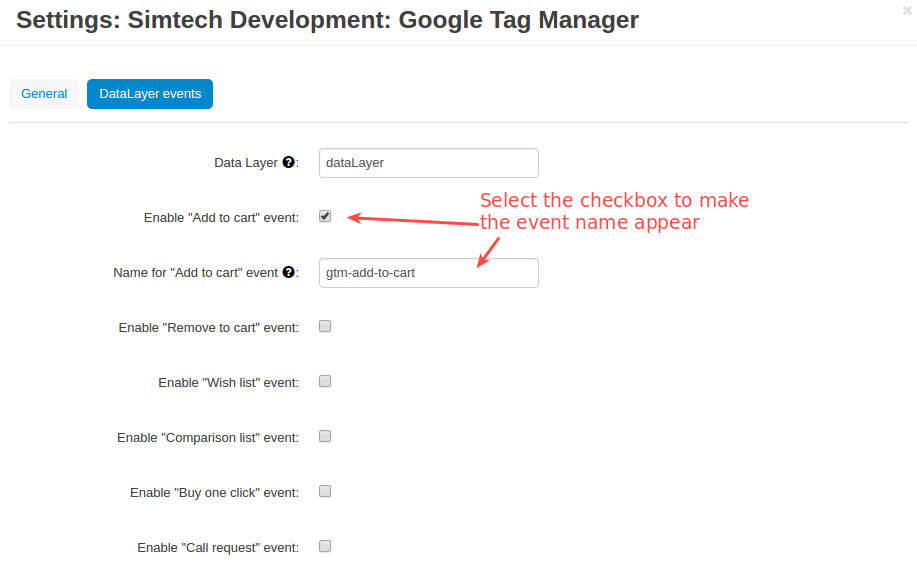Click the Settings: Simtech Development dialog title
The height and width of the screenshot is (578, 917).
click(328, 20)
